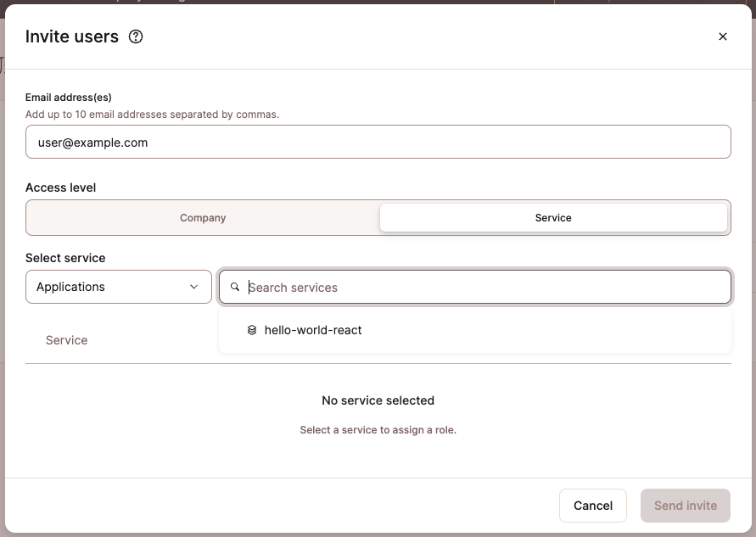Click the magnifying glass in search services field
Image resolution: width=756 pixels, height=537 pixels.
pos(235,287)
